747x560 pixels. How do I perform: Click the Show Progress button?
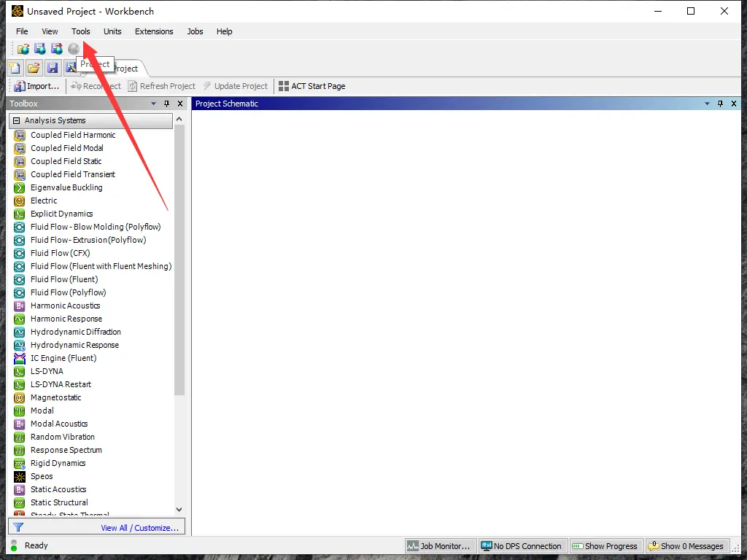point(606,546)
